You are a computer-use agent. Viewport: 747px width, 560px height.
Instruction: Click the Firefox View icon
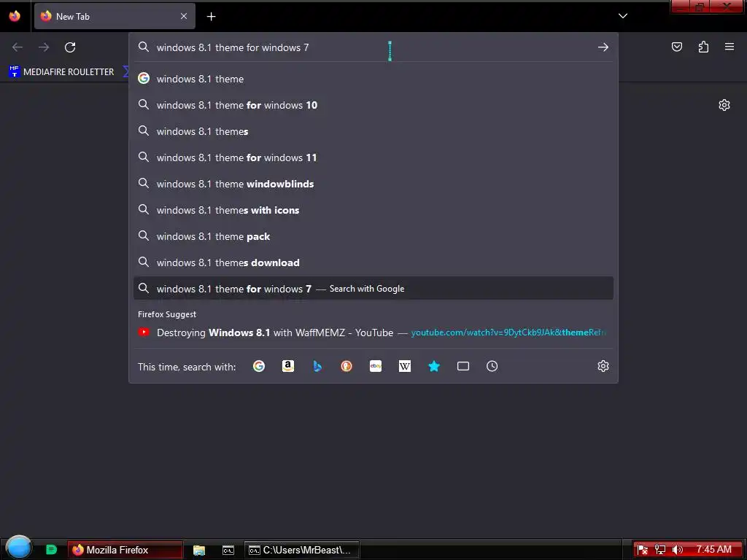point(15,16)
